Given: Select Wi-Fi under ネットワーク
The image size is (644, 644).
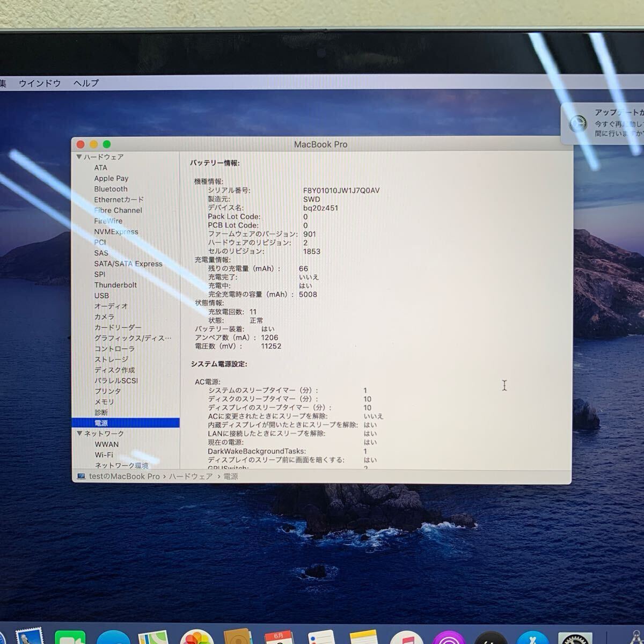Looking at the screenshot, I should [x=104, y=455].
